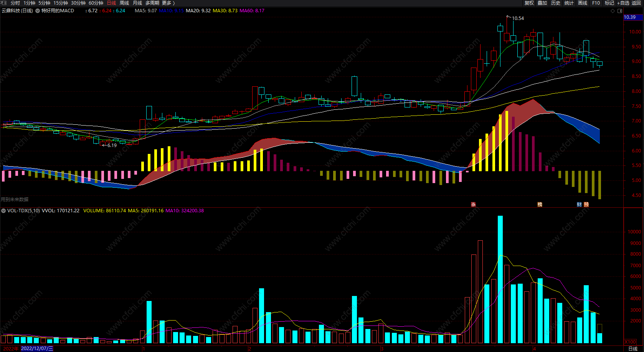The height and width of the screenshot is (352, 644).
Task: Click the 财 event marker icon
Action: [x=579, y=204]
